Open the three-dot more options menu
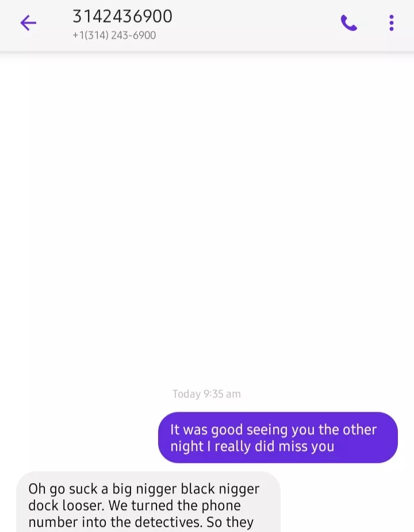 click(x=391, y=23)
